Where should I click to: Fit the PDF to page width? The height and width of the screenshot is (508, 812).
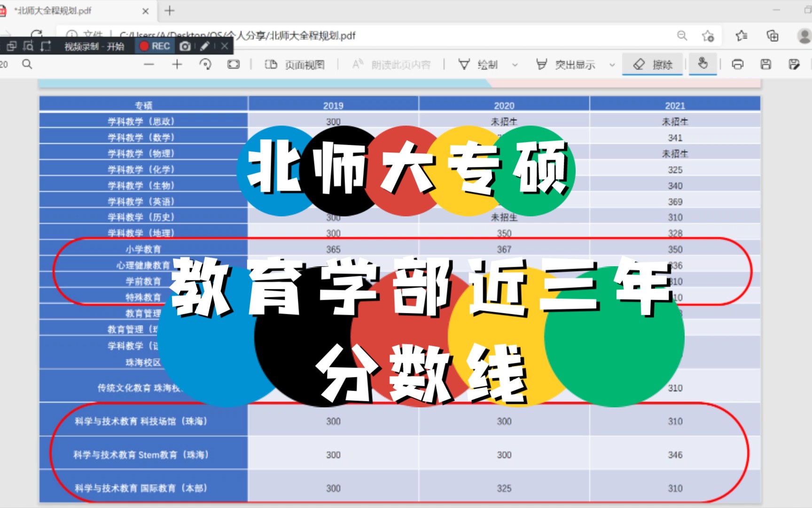(234, 64)
